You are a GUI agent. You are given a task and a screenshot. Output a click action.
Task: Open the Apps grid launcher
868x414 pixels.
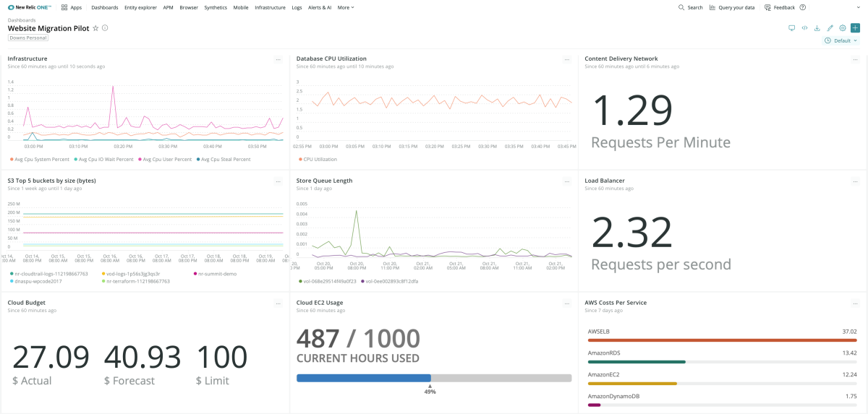[71, 7]
